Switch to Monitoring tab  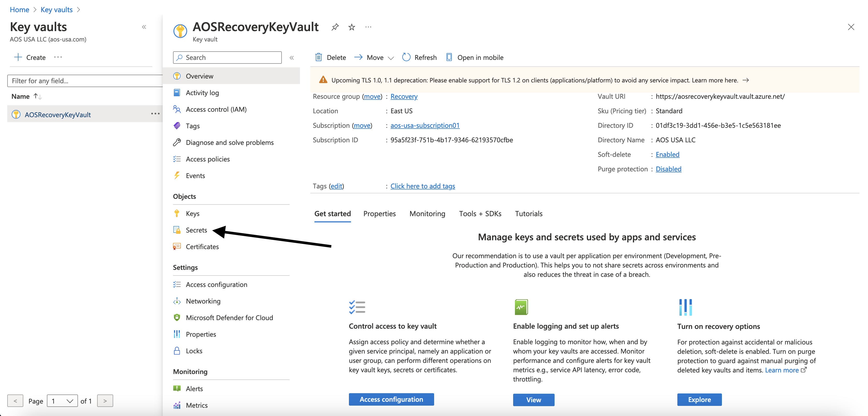point(427,214)
